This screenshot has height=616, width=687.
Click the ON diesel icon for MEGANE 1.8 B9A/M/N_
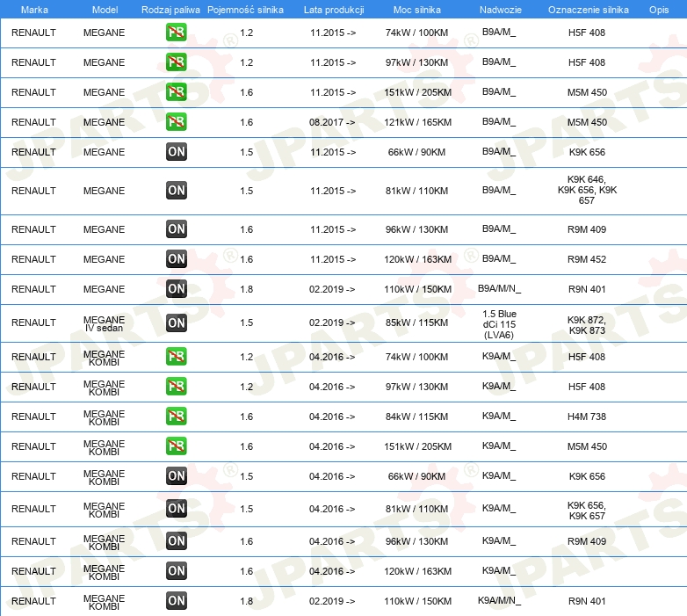click(176, 289)
